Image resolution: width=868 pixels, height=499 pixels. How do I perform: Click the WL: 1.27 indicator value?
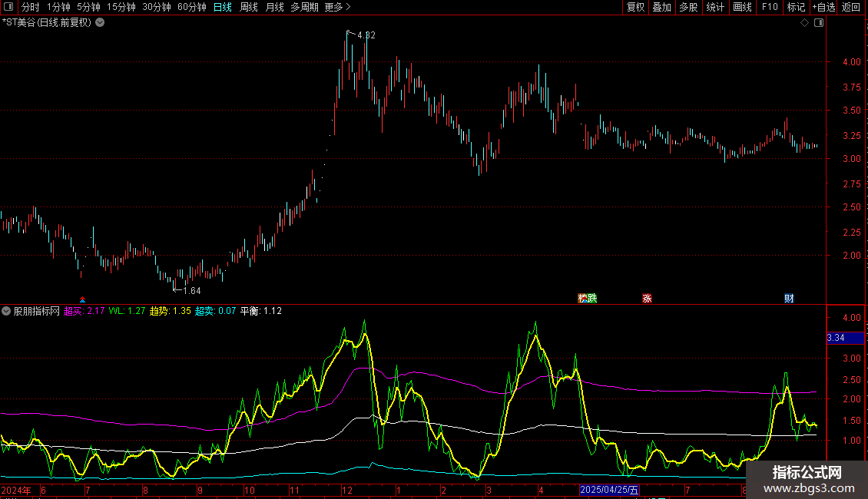(127, 311)
